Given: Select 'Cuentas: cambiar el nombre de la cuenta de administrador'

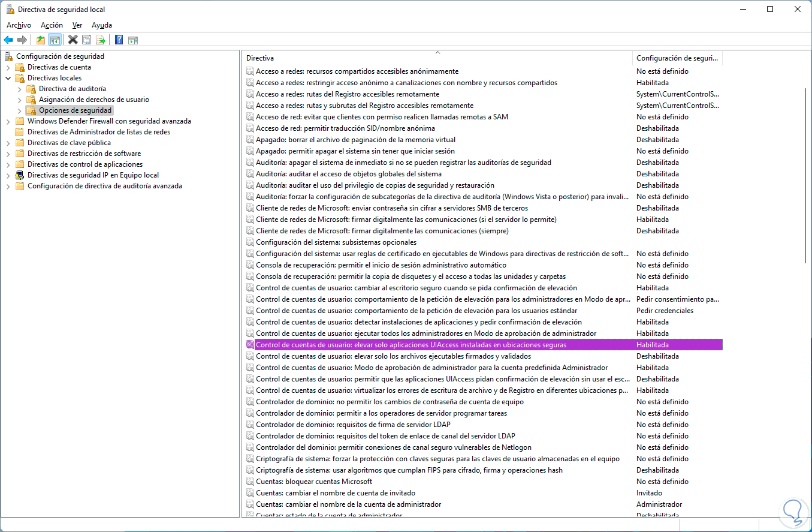Looking at the screenshot, I should [349, 504].
